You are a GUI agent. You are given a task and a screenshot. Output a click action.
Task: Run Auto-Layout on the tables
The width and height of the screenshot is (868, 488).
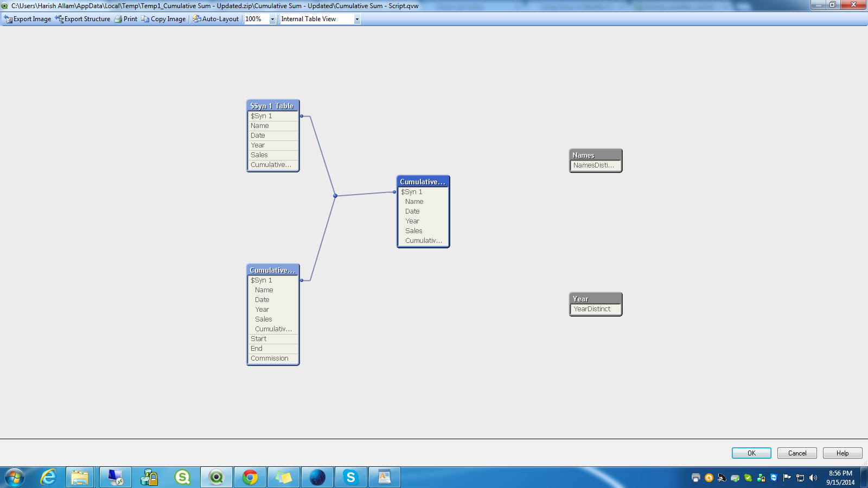pyautogui.click(x=215, y=19)
